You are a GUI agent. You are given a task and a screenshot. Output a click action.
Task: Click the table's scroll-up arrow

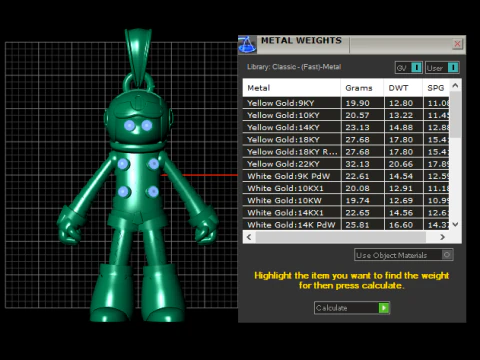tap(455, 86)
